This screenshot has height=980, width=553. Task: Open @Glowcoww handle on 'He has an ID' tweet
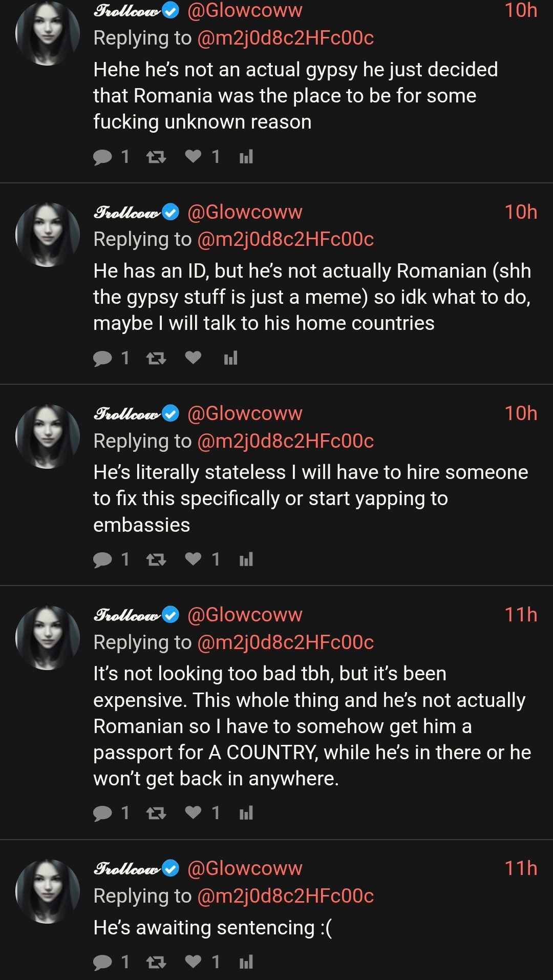coord(245,212)
